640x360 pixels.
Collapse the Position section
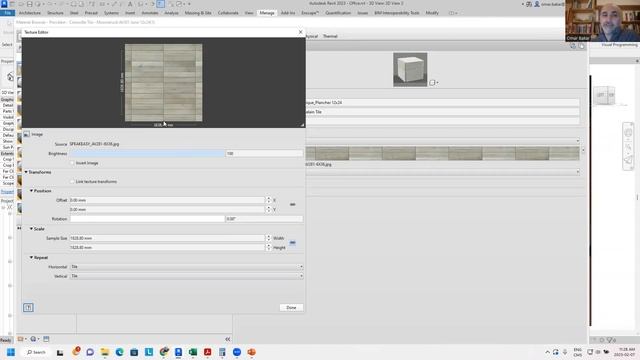[x=31, y=191]
